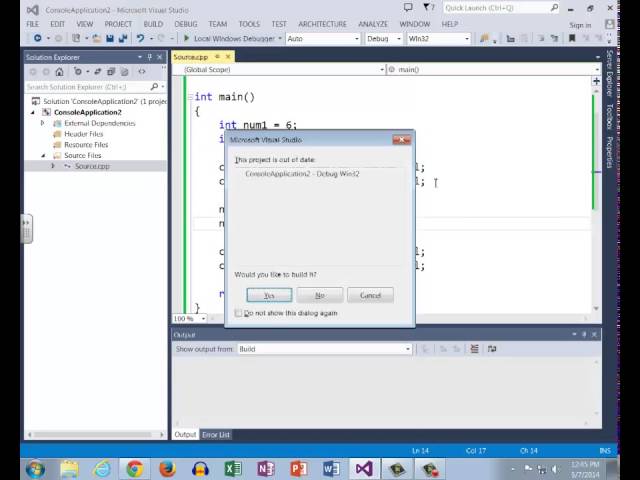Open the Auto combo box

pyautogui.click(x=322, y=38)
